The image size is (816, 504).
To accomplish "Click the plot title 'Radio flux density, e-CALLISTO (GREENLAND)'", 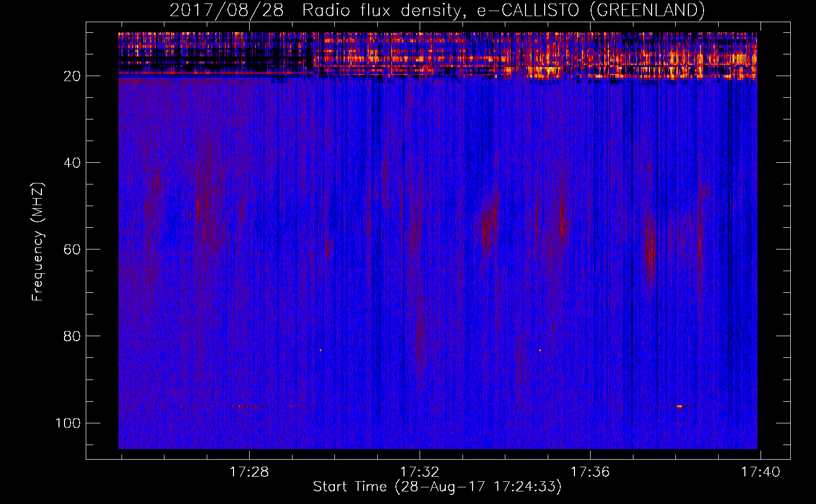I will [x=503, y=11].
